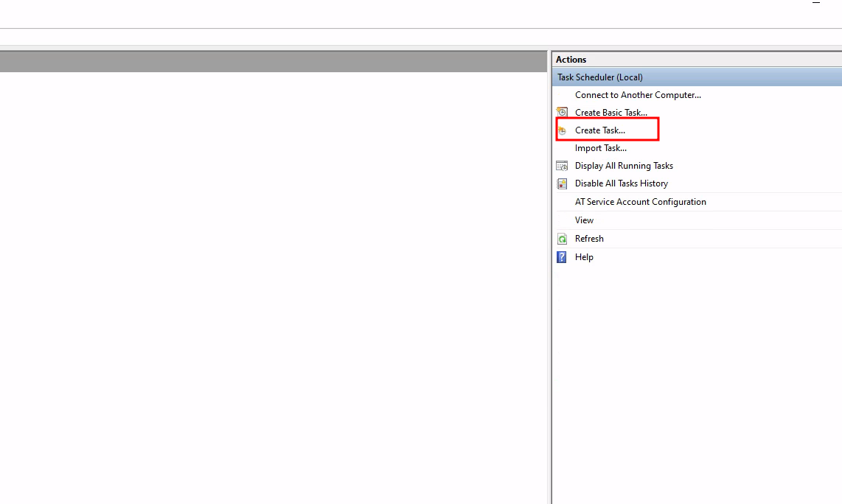This screenshot has height=504, width=842.
Task: Minimize the Task Scheduler window
Action: coord(816,4)
